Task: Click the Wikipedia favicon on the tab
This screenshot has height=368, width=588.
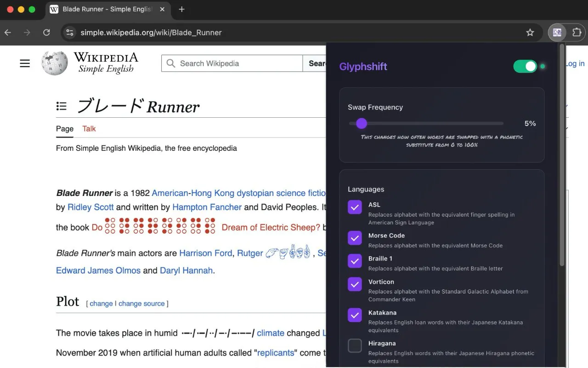Action: [54, 9]
